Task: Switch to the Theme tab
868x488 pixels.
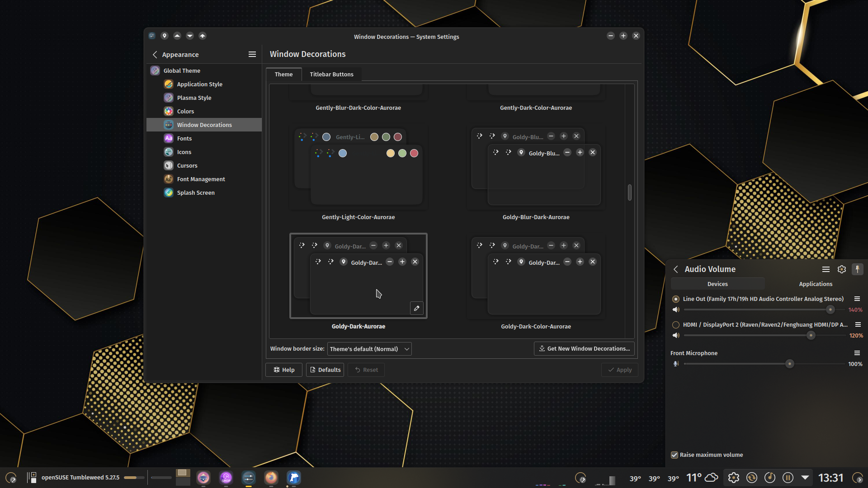Action: coord(283,74)
